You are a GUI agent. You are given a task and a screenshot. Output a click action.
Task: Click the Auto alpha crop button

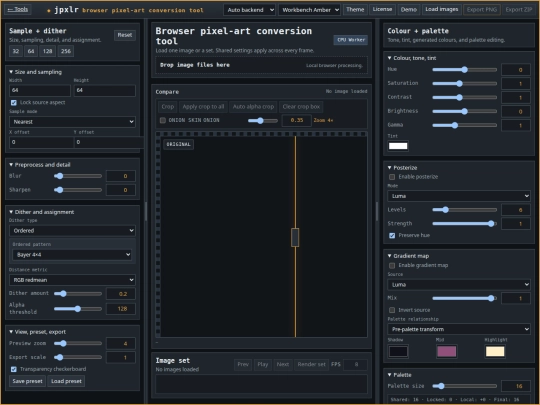coord(253,107)
